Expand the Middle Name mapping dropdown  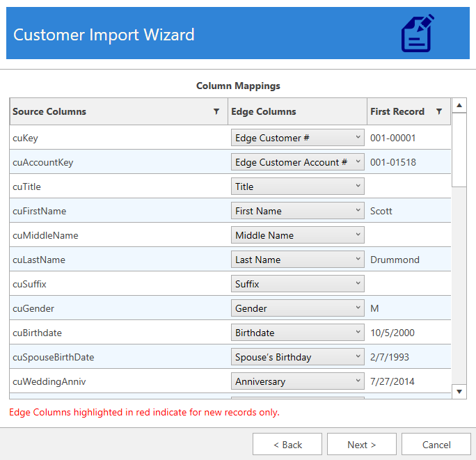(x=297, y=235)
